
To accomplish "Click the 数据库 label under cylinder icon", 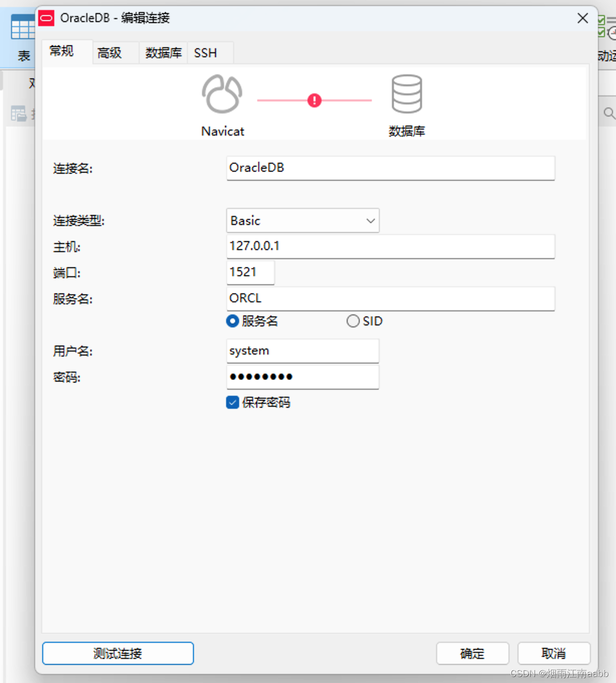I will [x=407, y=131].
